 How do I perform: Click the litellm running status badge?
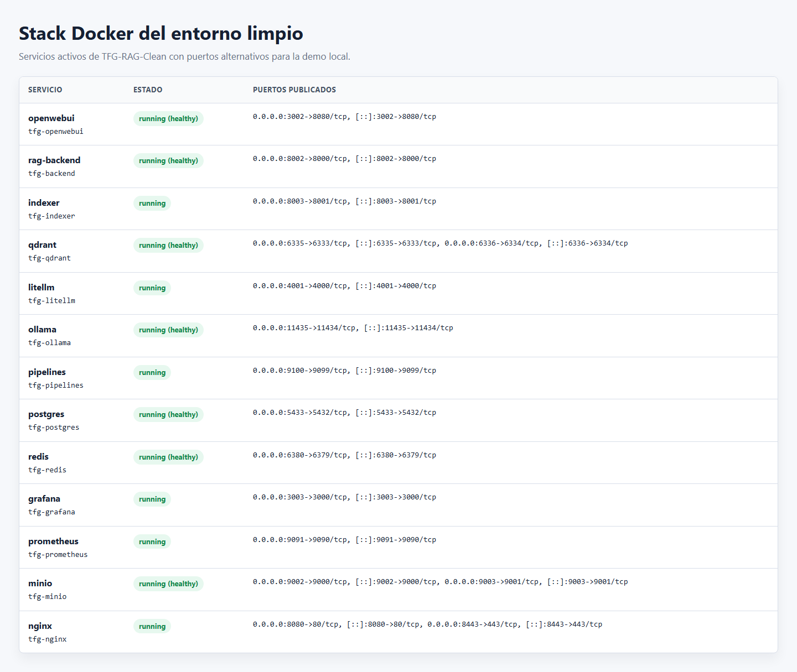click(x=152, y=288)
